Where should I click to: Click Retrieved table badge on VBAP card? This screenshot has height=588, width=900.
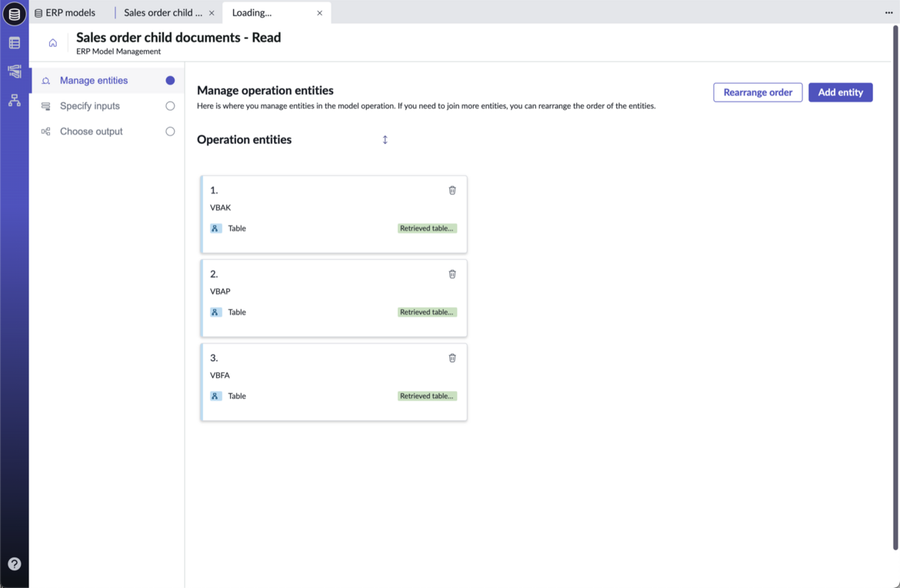click(x=427, y=312)
